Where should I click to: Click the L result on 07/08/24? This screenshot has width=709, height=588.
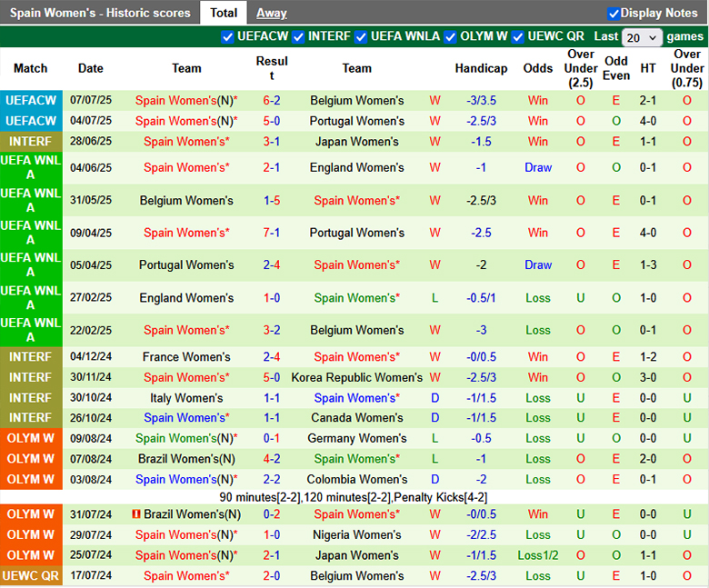[x=435, y=459]
